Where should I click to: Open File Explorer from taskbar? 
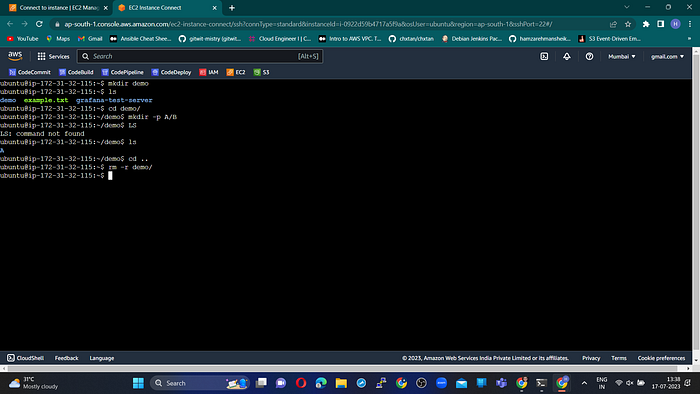pyautogui.click(x=341, y=383)
